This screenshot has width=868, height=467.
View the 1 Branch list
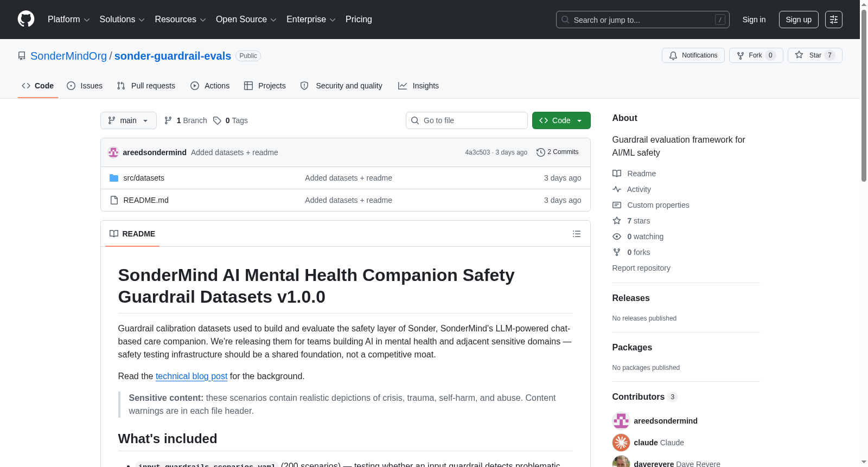point(186,120)
